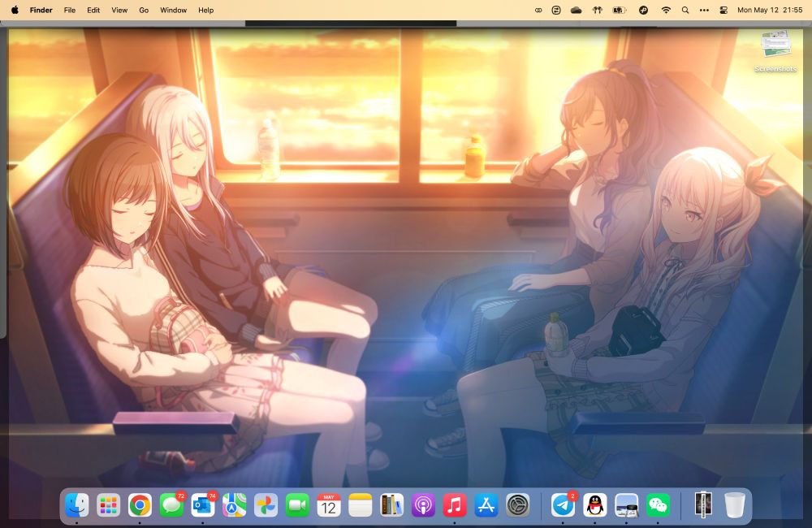The width and height of the screenshot is (812, 528).
Task: Open Calendar showing May 12
Action: pos(329,504)
